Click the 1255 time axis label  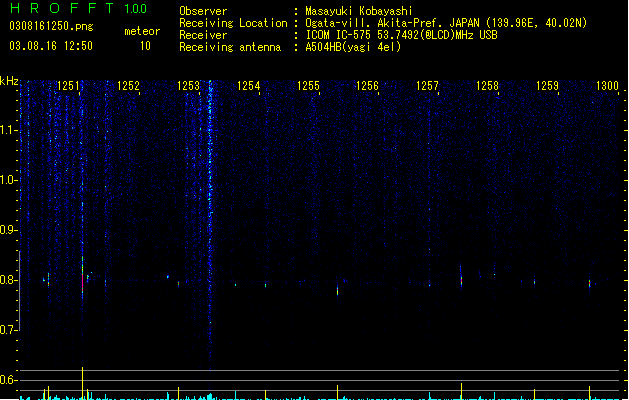point(308,86)
